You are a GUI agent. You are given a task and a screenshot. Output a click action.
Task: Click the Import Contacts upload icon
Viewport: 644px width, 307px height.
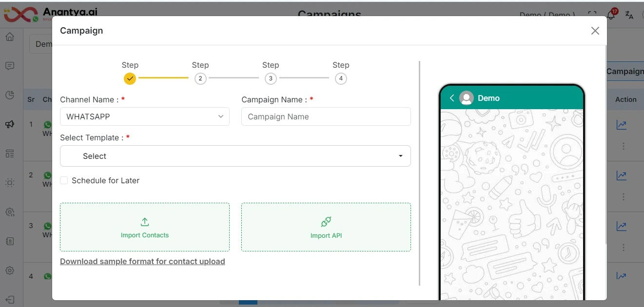click(145, 222)
